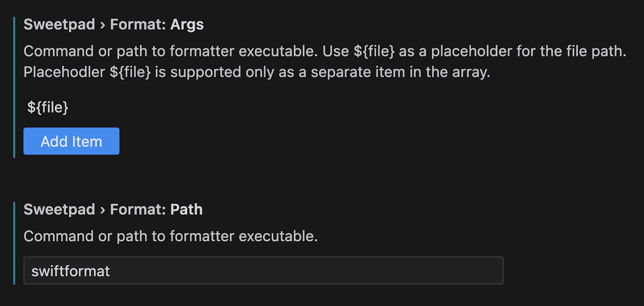Click the Format: Path description text
Screen dimensions: 644x306
[x=171, y=236]
